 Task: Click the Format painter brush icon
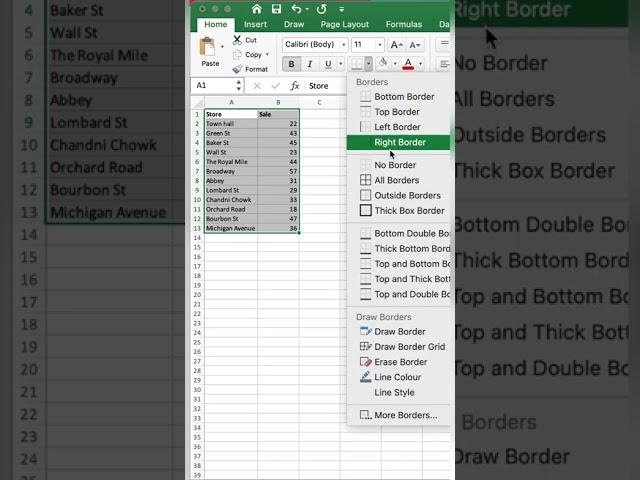pyautogui.click(x=237, y=69)
